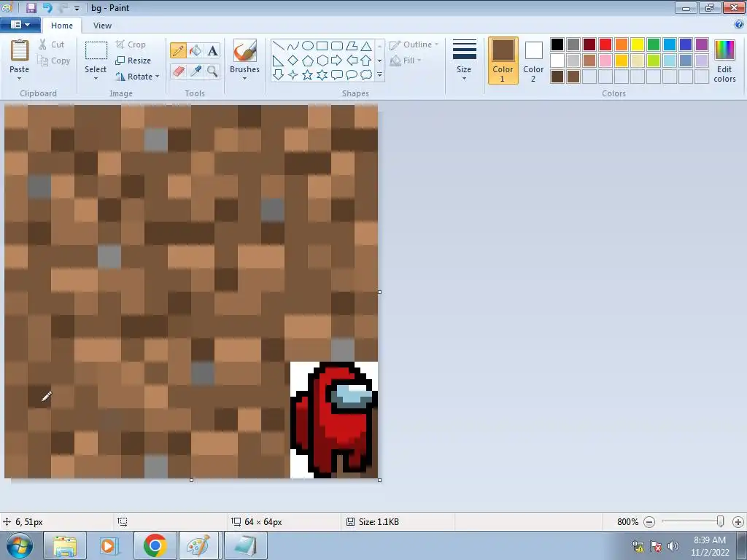Open the Fill dropdown
Screen dimensions: 747x560
click(406, 61)
